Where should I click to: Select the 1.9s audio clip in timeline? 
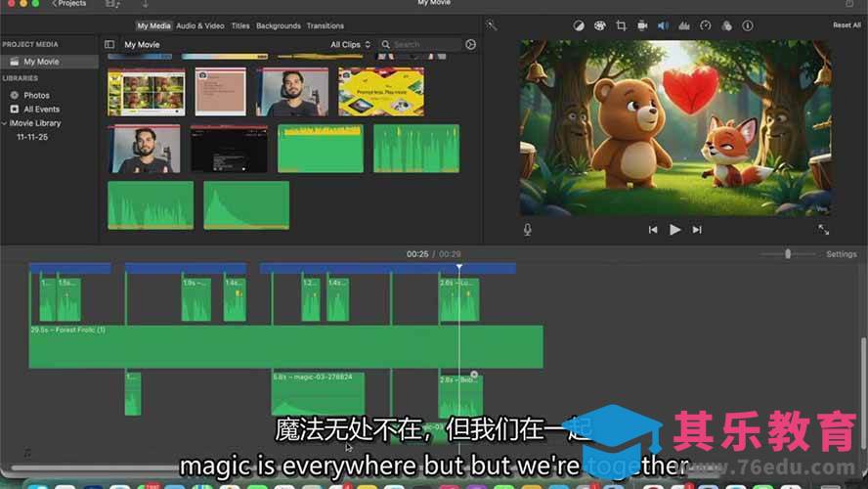point(195,299)
